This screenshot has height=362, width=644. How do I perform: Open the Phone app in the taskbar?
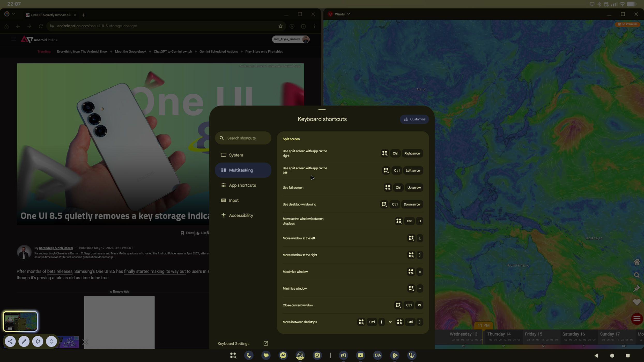pyautogui.click(x=249, y=355)
